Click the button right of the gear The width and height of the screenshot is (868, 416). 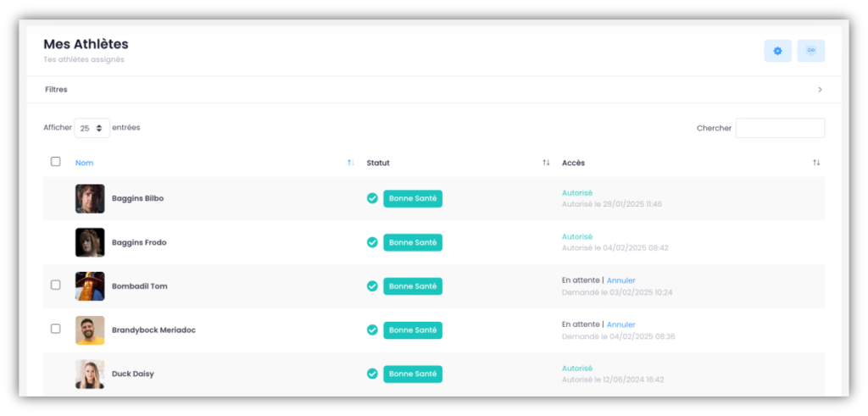pyautogui.click(x=810, y=51)
